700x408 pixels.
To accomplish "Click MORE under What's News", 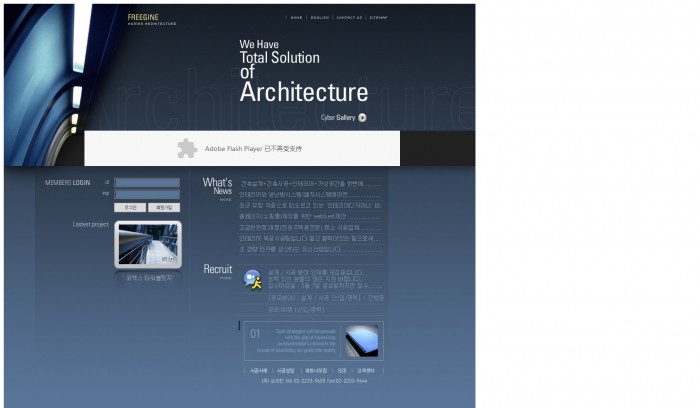I will (x=226, y=199).
